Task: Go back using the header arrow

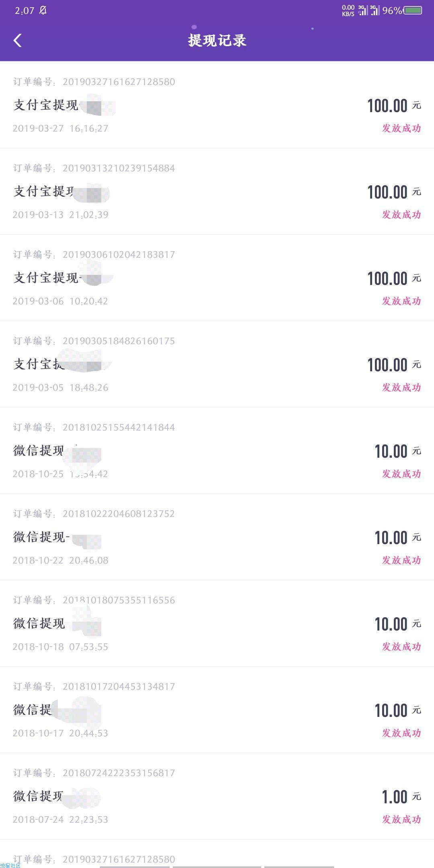Action: pos(18,40)
